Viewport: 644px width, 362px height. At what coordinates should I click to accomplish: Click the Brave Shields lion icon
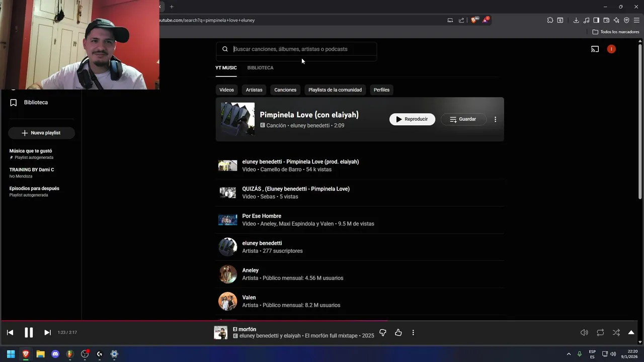point(473,20)
